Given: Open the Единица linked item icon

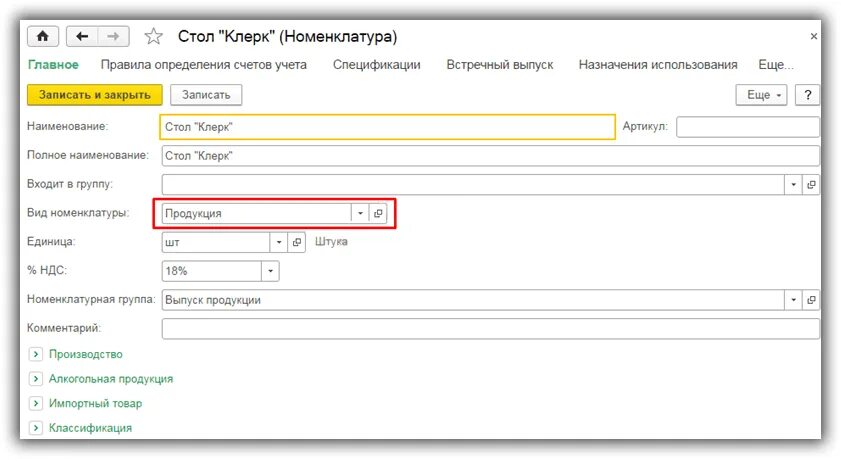Looking at the screenshot, I should click(297, 242).
